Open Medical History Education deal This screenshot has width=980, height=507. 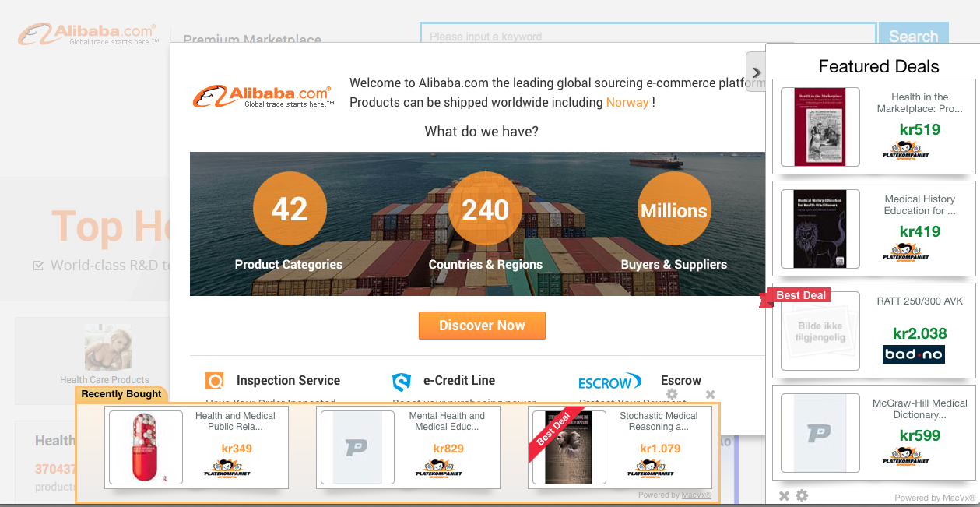point(874,229)
